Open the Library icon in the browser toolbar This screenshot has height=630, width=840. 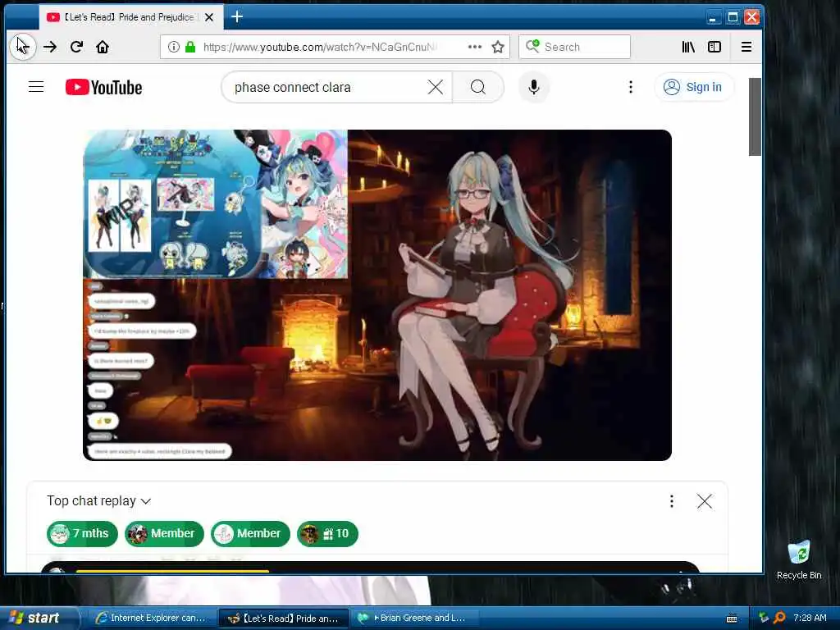tap(688, 47)
